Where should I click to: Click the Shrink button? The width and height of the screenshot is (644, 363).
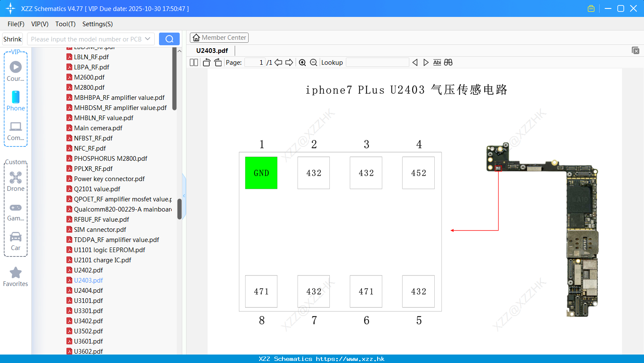point(12,39)
